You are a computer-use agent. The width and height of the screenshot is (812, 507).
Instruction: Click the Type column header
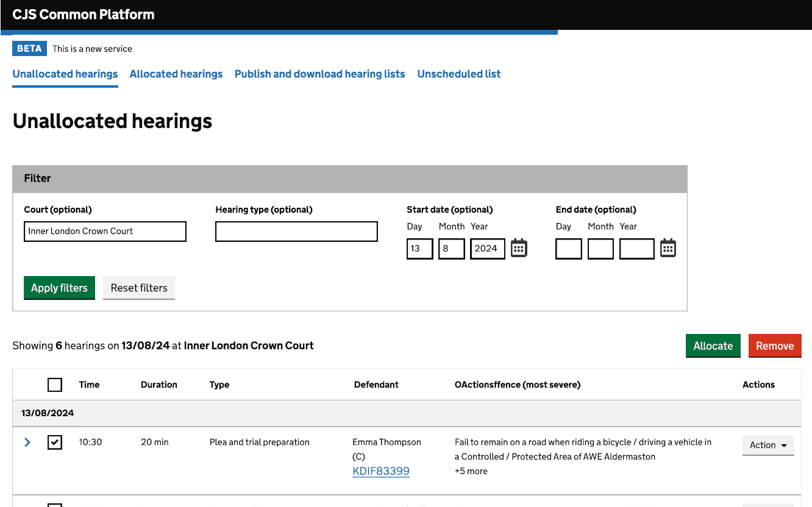(219, 385)
